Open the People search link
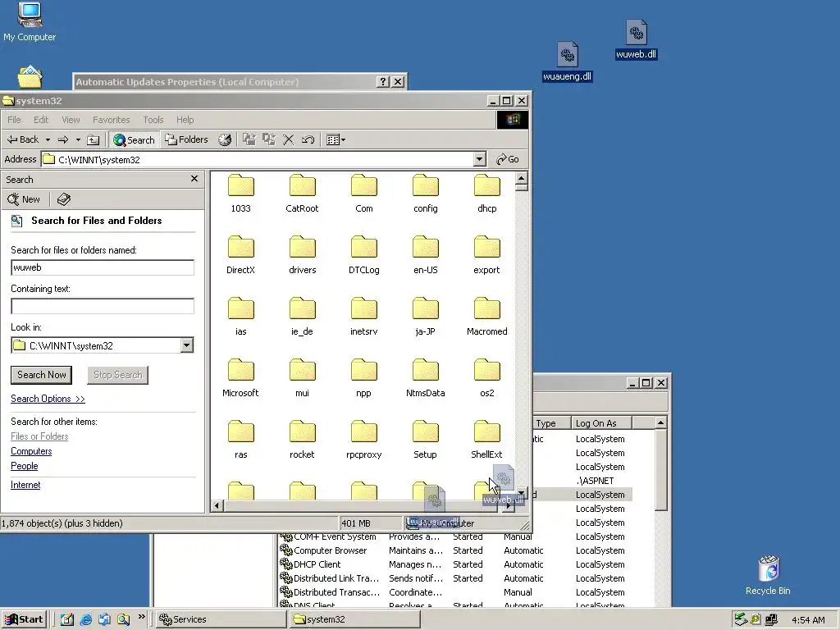The image size is (840, 630). coord(24,466)
